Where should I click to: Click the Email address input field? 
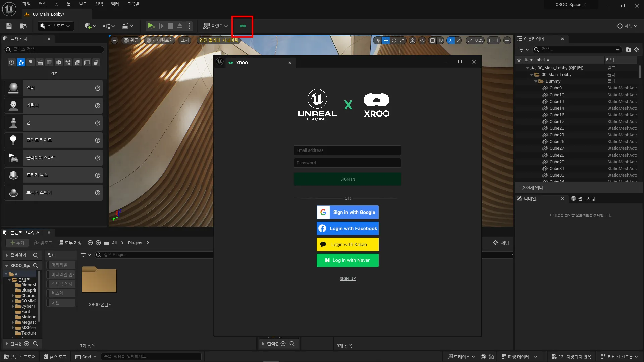[347, 150]
